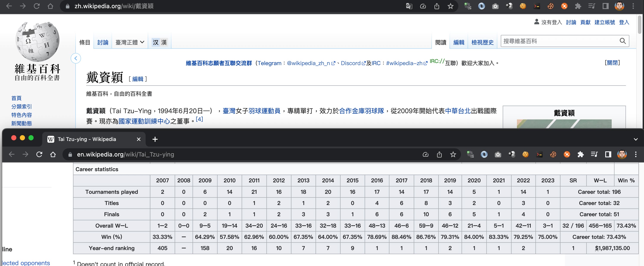This screenshot has width=644, height=266.
Task: Go to 首頁 in the left sidebar
Action: click(x=17, y=98)
